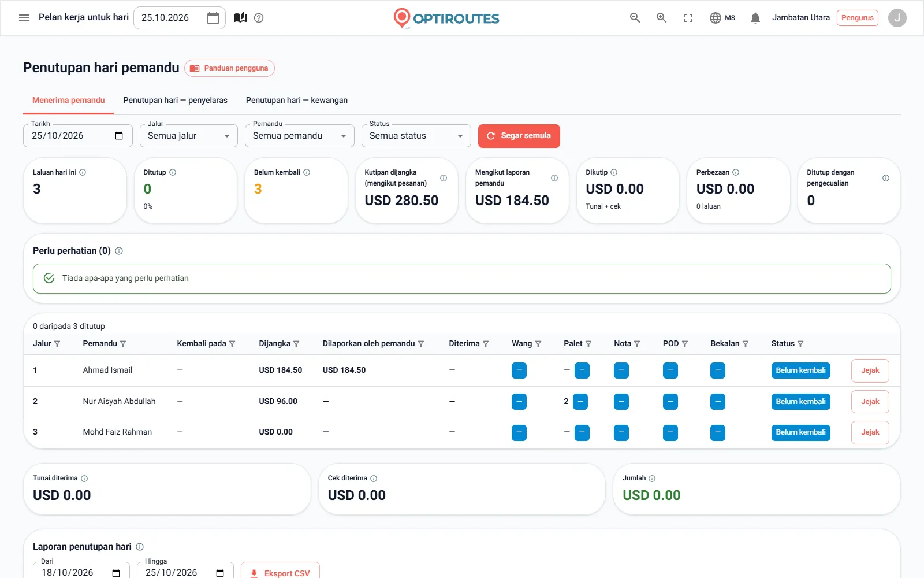
Task: Click the Pengurus role badge
Action: 858,18
